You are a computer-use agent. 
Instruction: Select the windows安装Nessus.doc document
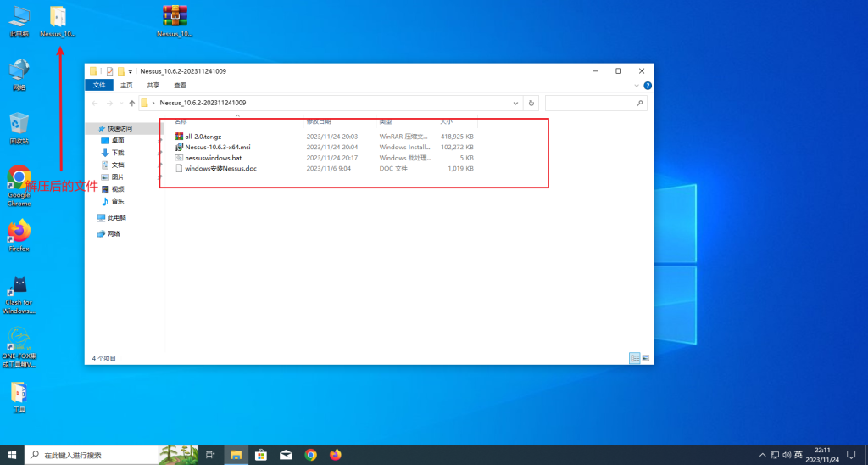coord(220,169)
